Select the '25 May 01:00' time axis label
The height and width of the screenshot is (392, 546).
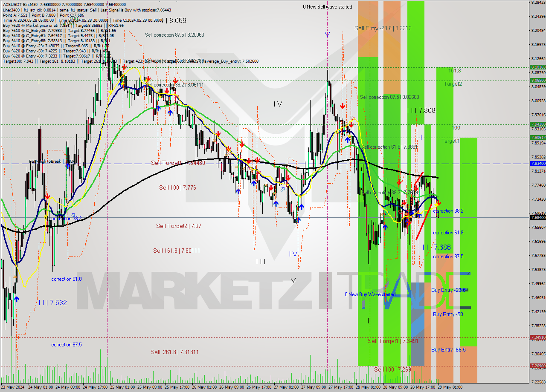[x=122, y=387]
